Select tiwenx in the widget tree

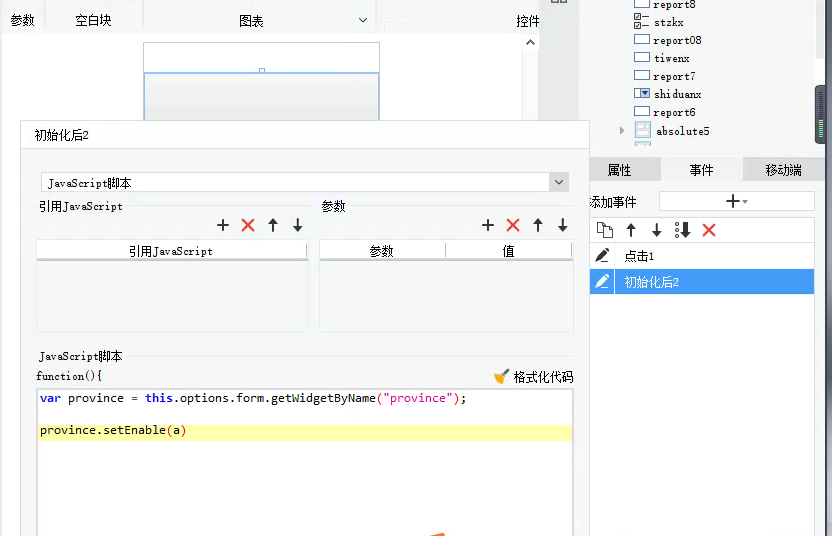coord(671,58)
